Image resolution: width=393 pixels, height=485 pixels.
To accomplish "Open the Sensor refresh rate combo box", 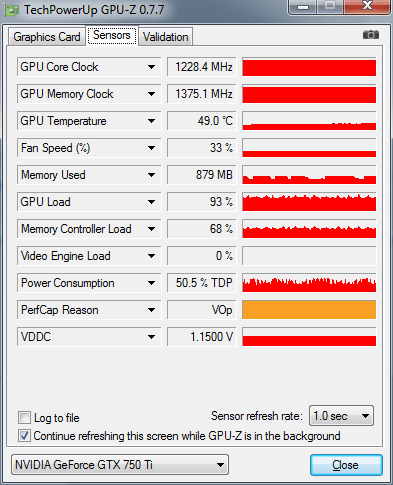I will click(x=341, y=416).
